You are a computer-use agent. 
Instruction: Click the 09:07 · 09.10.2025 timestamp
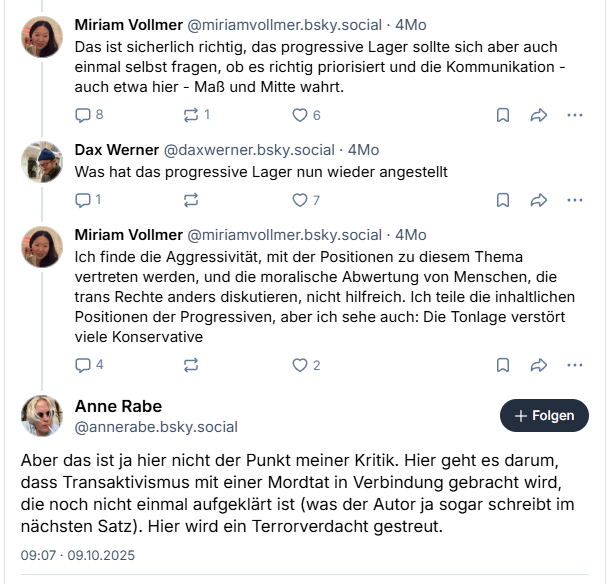click(78, 555)
